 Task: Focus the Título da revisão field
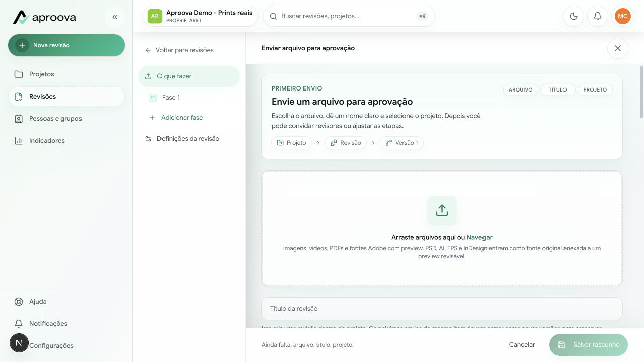442,309
